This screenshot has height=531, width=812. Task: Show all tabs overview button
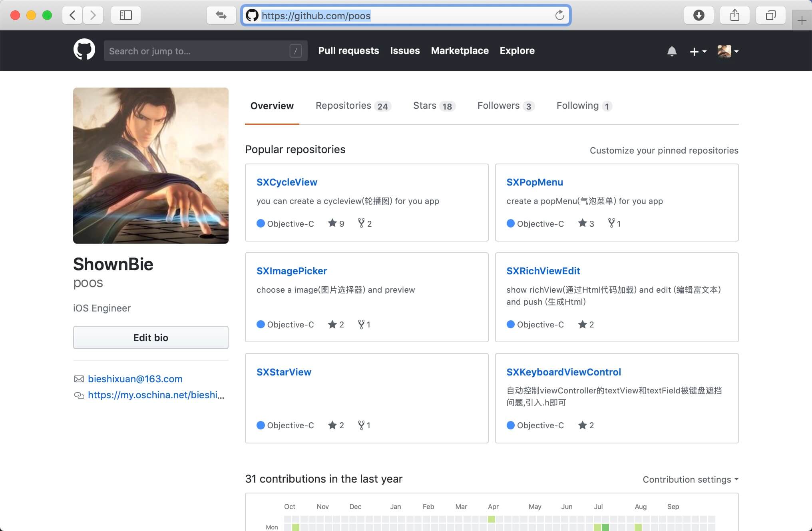pyautogui.click(x=770, y=15)
